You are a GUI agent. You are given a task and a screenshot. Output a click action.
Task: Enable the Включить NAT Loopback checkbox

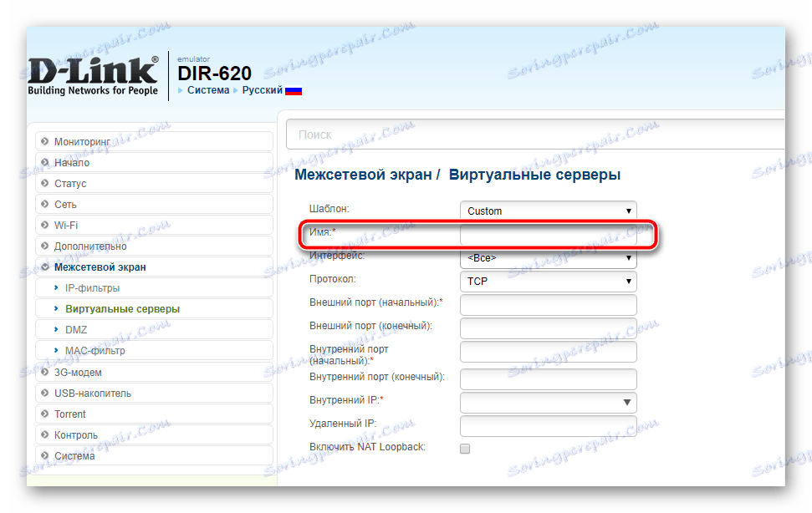tap(465, 447)
